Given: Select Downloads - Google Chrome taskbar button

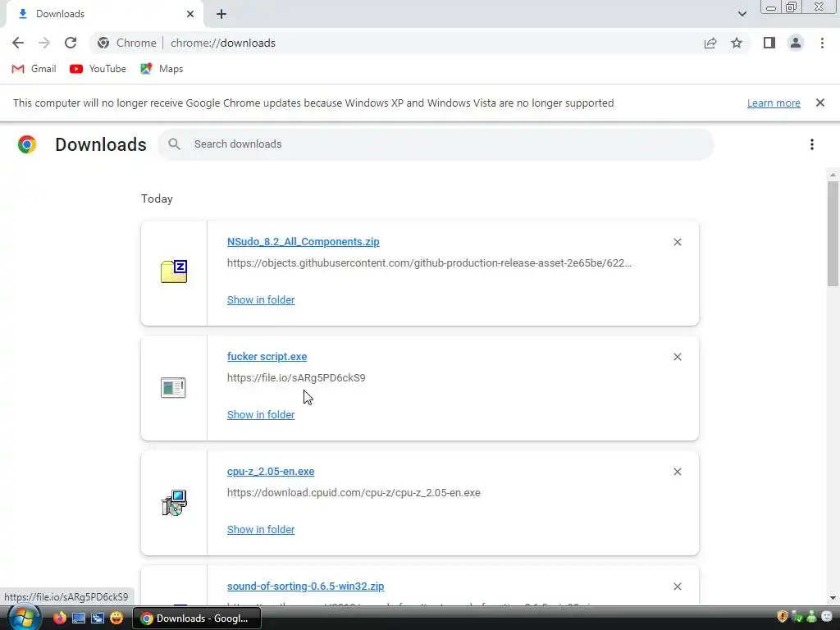Looking at the screenshot, I should [197, 619].
